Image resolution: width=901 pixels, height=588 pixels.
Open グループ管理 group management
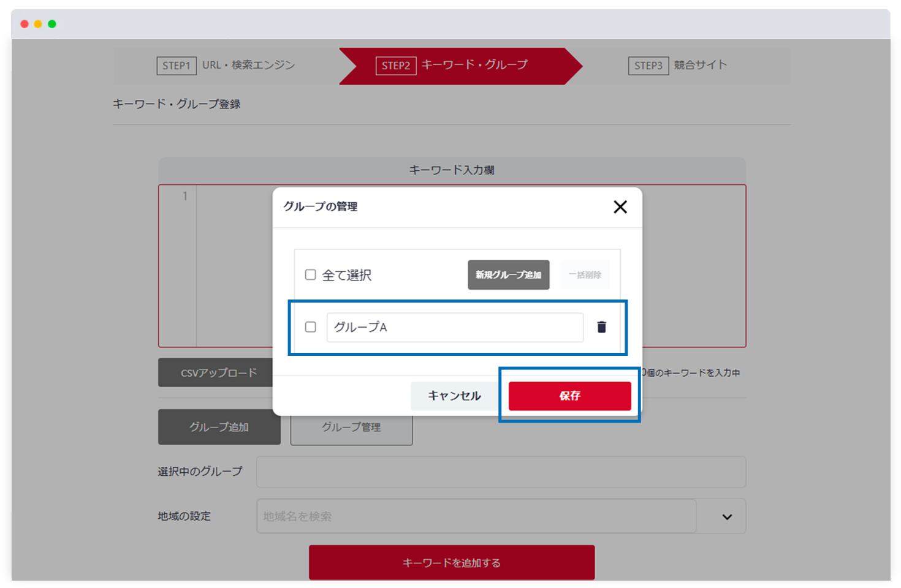(x=351, y=427)
